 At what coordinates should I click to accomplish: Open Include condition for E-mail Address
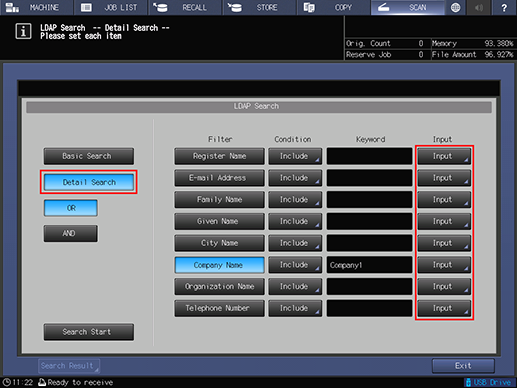point(295,178)
